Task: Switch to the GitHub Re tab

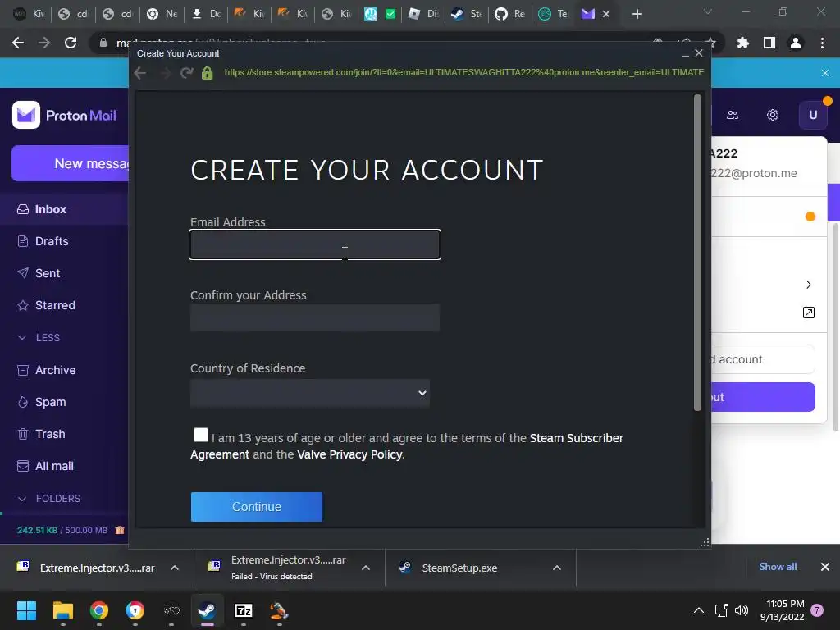Action: click(509, 14)
